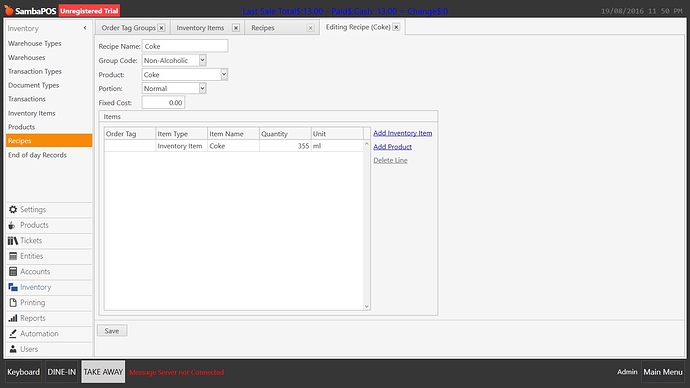
Task: Click the Item Name column header
Action: point(233,134)
